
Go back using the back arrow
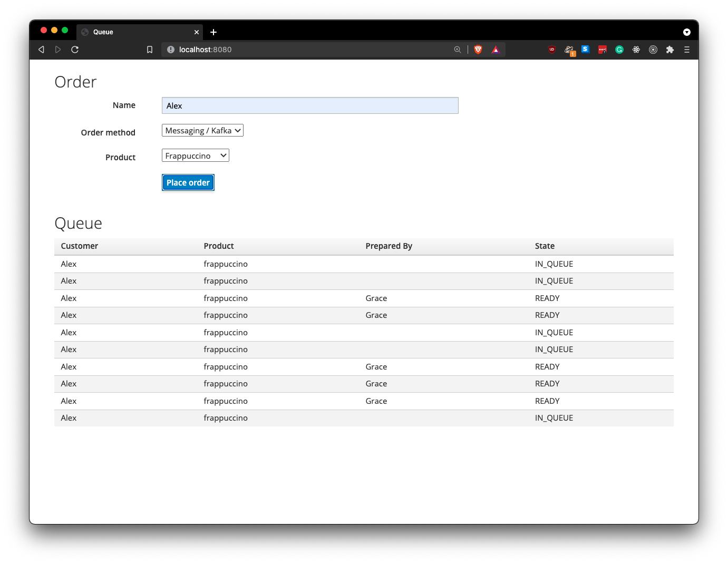(41, 50)
